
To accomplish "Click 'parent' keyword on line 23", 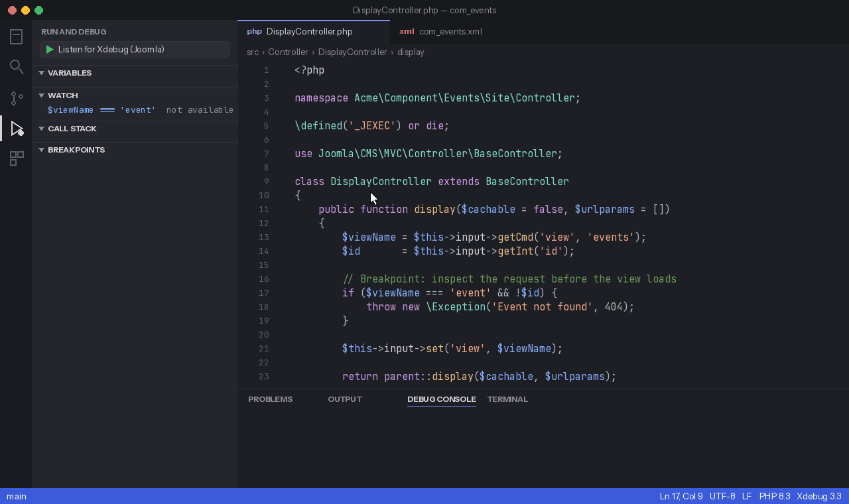I will [x=402, y=376].
